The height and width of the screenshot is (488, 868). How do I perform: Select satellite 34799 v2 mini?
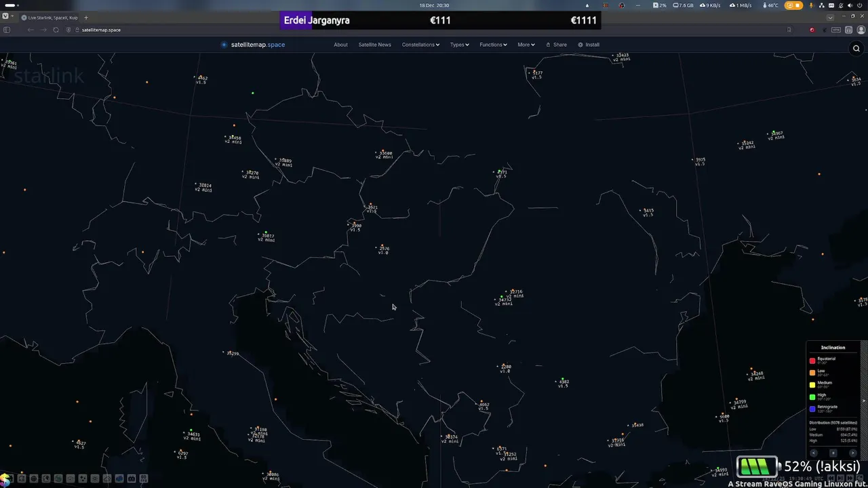(738, 403)
